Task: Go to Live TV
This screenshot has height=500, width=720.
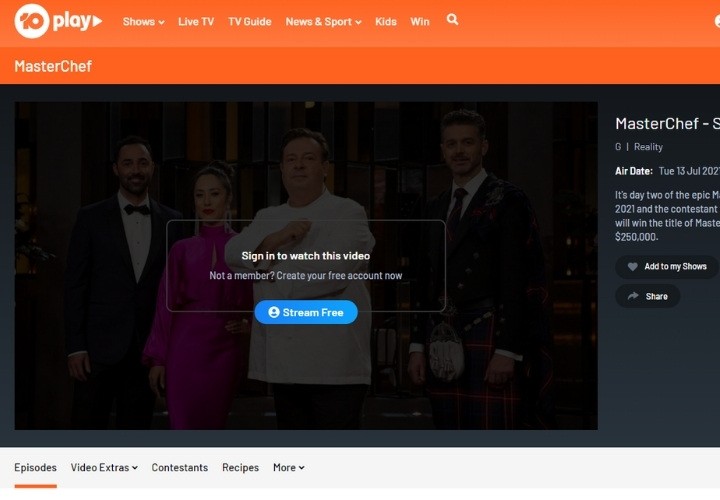Action: (196, 22)
